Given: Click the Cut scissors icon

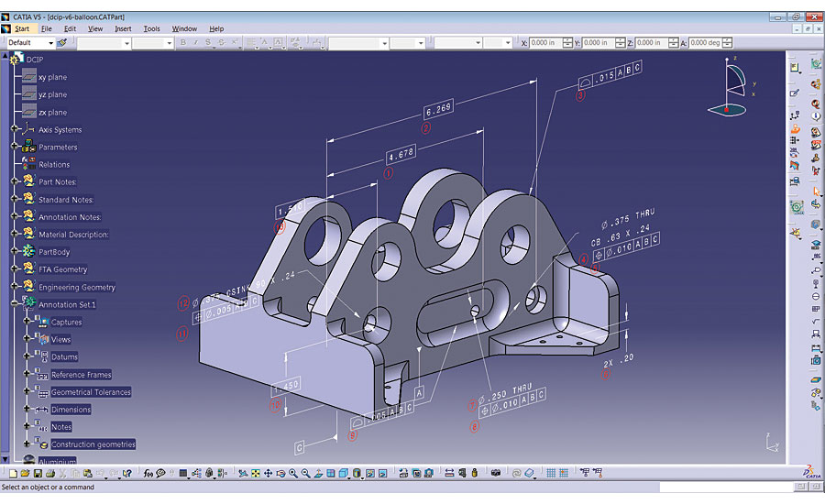Looking at the screenshot, I should [x=62, y=473].
